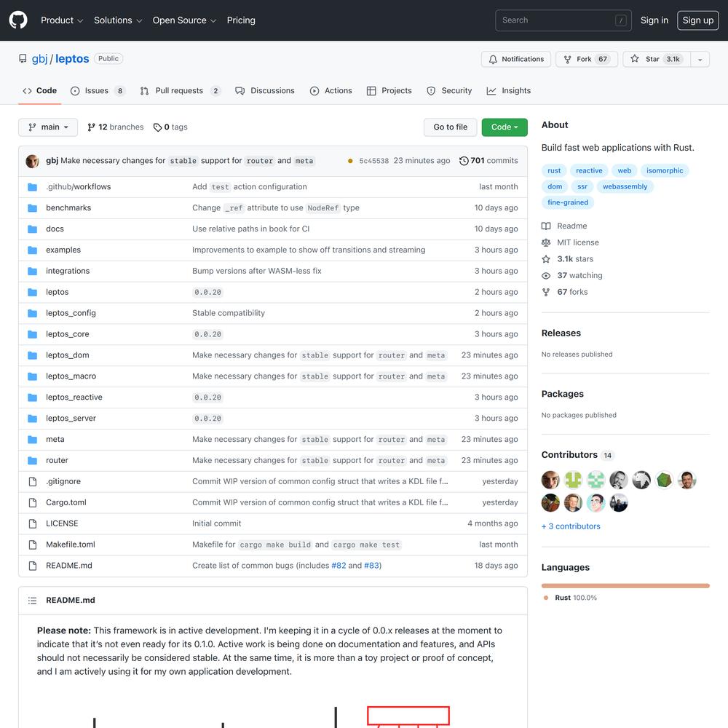This screenshot has height=728, width=728.
Task: Open the Releases heading link
Action: [x=561, y=333]
